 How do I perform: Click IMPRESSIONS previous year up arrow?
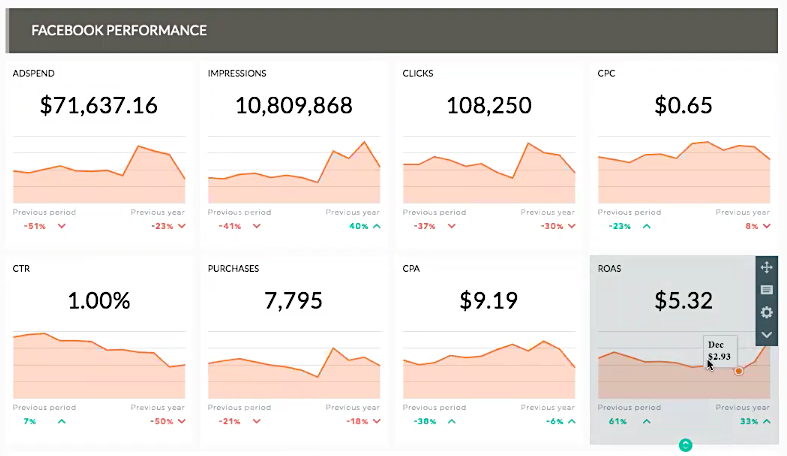(377, 226)
